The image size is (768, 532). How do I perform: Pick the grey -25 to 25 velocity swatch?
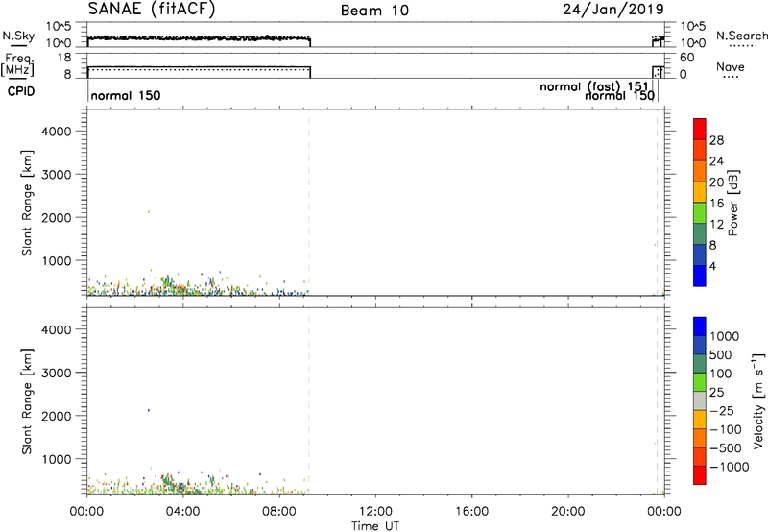point(700,400)
